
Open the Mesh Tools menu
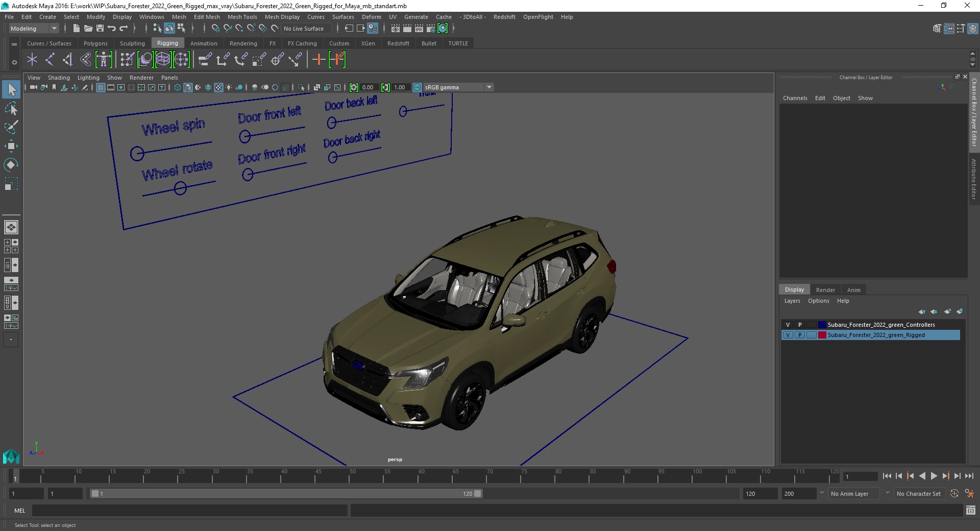click(242, 17)
